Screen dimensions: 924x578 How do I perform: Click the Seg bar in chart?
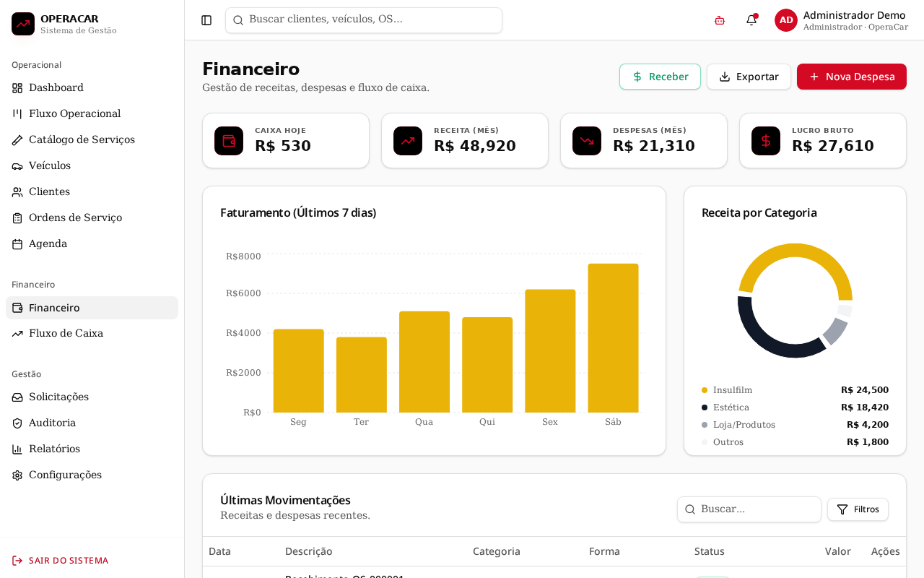(x=298, y=371)
